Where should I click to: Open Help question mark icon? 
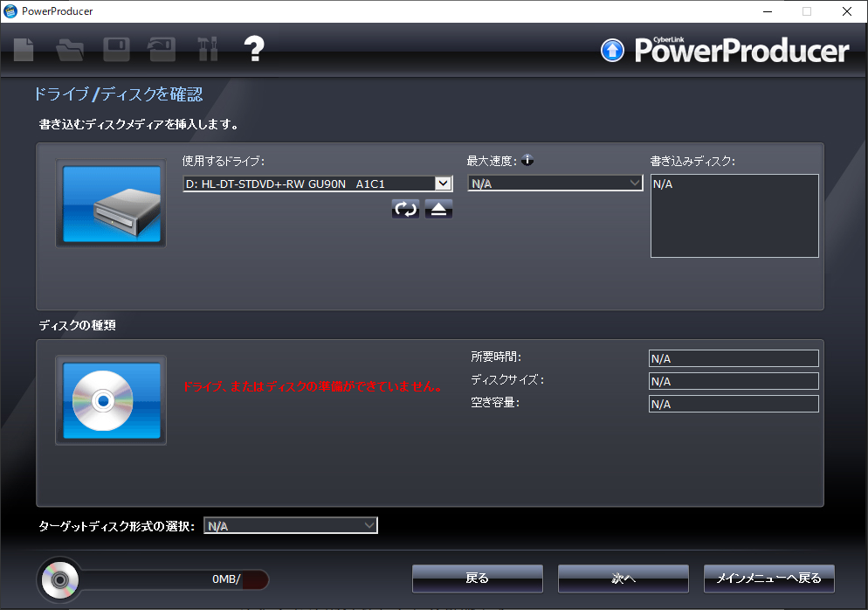click(254, 49)
